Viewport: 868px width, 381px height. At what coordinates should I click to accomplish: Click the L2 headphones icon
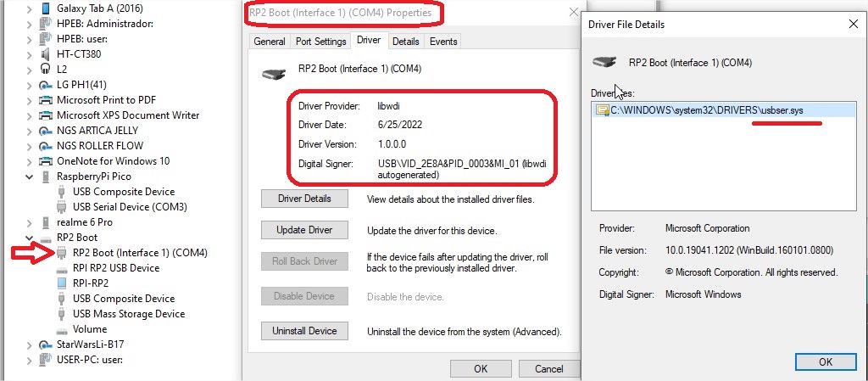click(47, 70)
